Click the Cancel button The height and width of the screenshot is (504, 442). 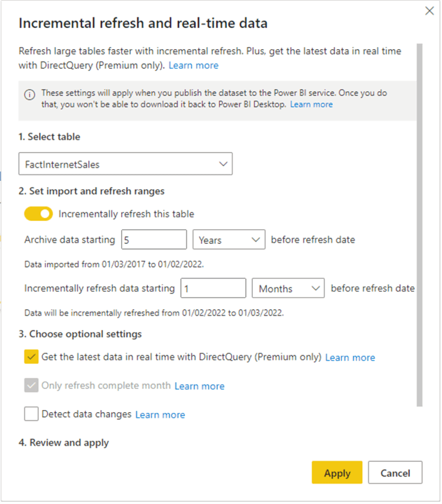395,472
